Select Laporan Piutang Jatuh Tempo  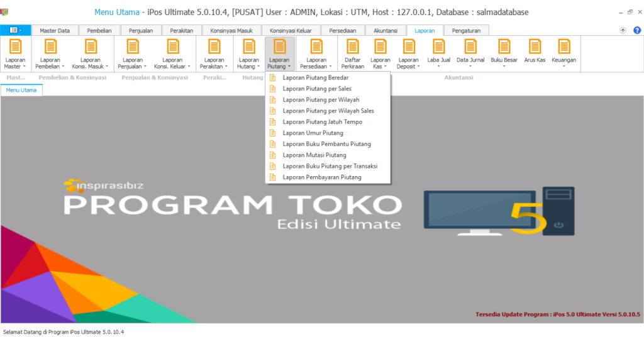click(328, 122)
